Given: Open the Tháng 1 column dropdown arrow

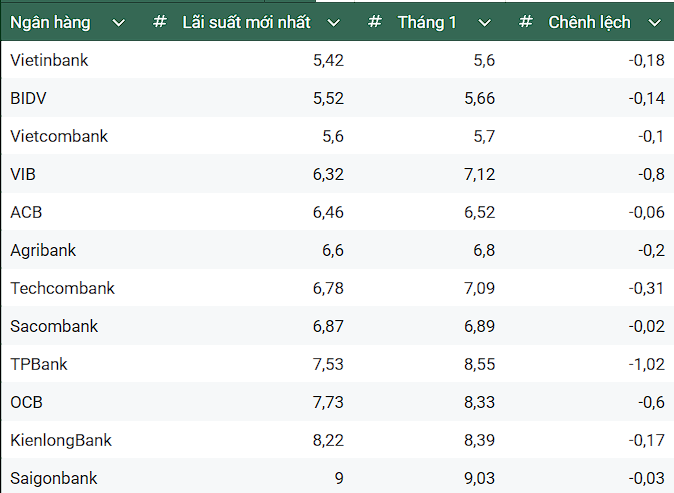Looking at the screenshot, I should (x=485, y=23).
